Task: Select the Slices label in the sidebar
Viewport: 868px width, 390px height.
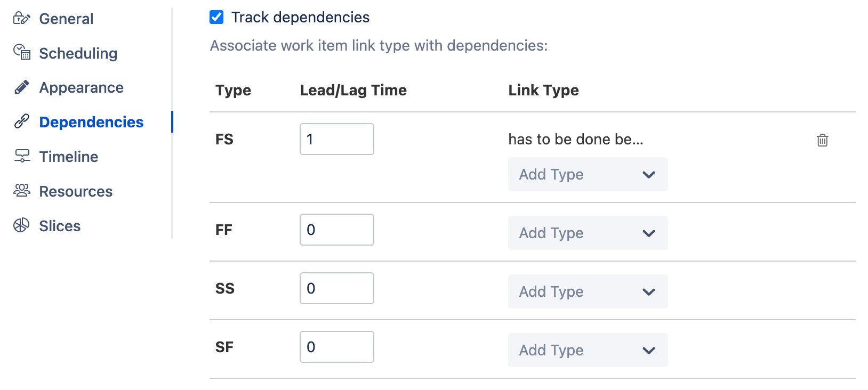Action: click(x=60, y=226)
